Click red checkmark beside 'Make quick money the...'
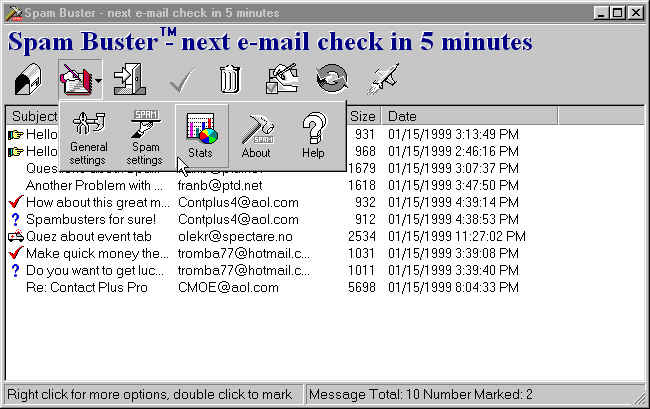This screenshot has width=650, height=409. 15,253
